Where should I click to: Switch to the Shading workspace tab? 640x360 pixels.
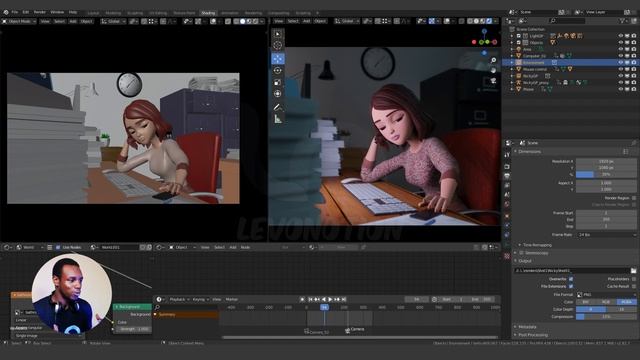tap(208, 13)
